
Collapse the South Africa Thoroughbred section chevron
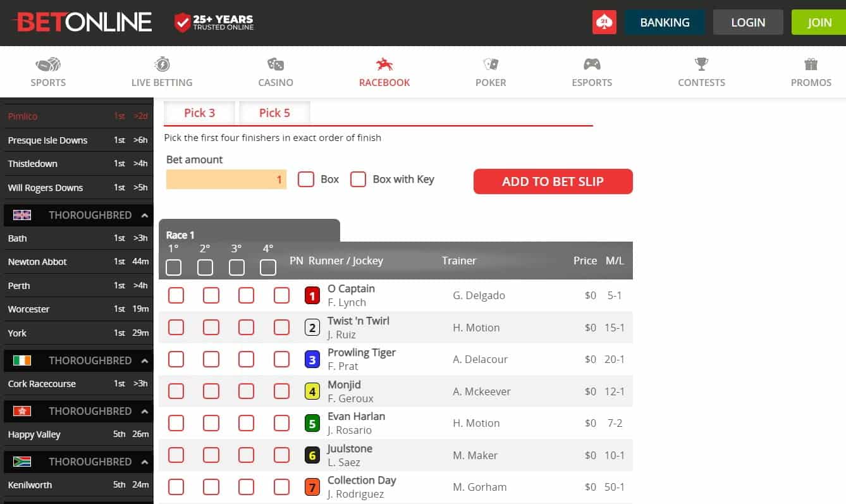pos(145,462)
